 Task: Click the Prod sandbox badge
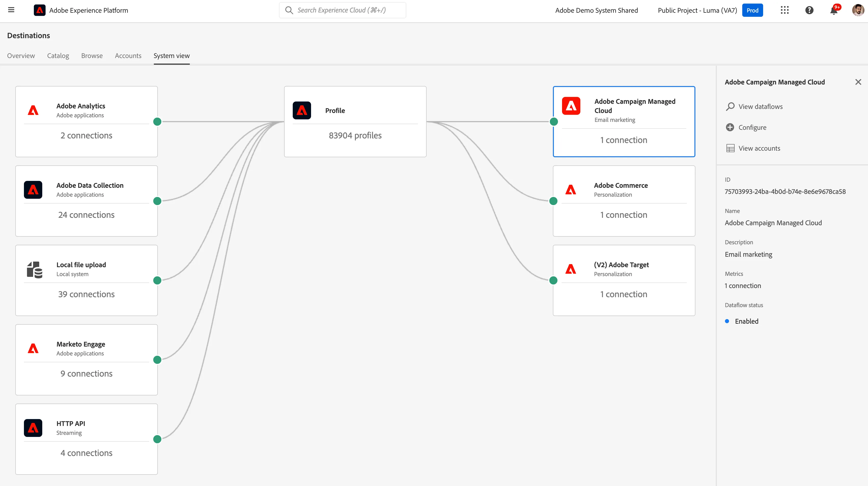752,10
